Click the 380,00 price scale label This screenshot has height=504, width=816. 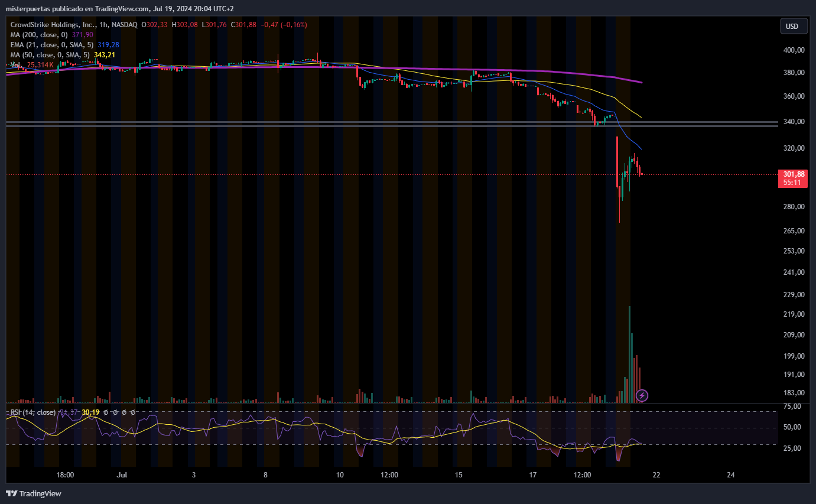point(795,73)
